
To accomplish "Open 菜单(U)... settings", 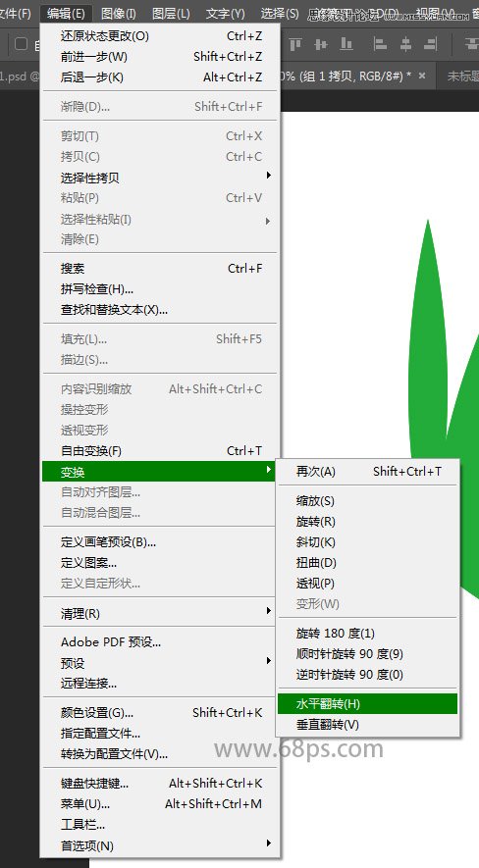I will [161, 804].
